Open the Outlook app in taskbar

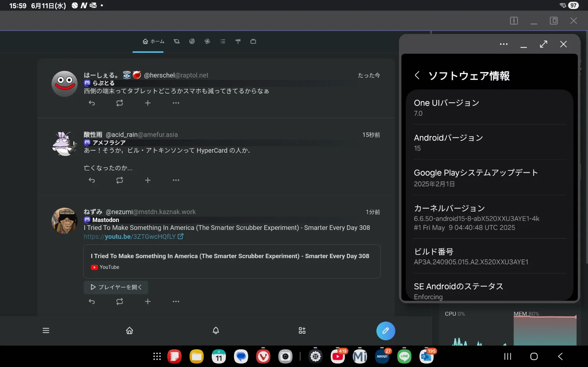point(426,356)
